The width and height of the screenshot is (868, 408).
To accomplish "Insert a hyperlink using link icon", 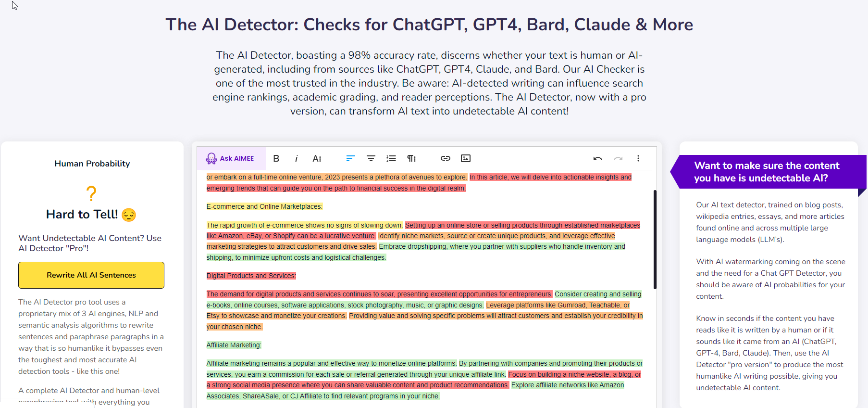I will pos(446,158).
